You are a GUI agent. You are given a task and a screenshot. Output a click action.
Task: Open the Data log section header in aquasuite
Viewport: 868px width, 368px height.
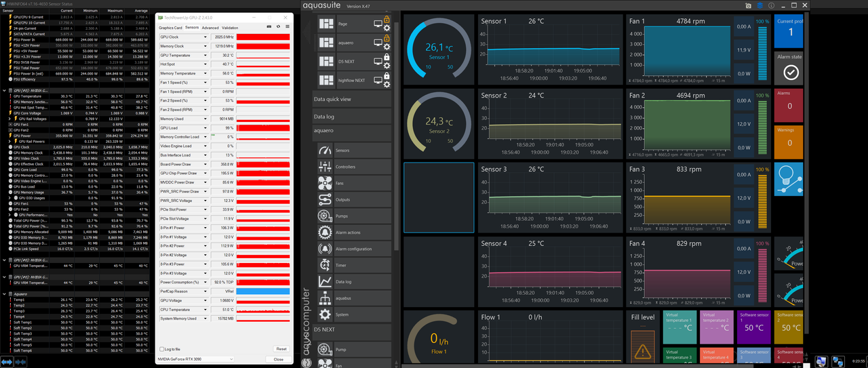pos(353,117)
